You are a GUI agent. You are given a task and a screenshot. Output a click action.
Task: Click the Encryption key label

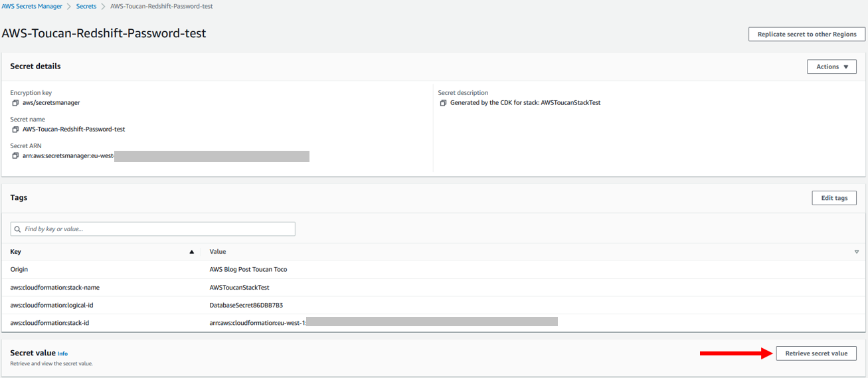31,93
